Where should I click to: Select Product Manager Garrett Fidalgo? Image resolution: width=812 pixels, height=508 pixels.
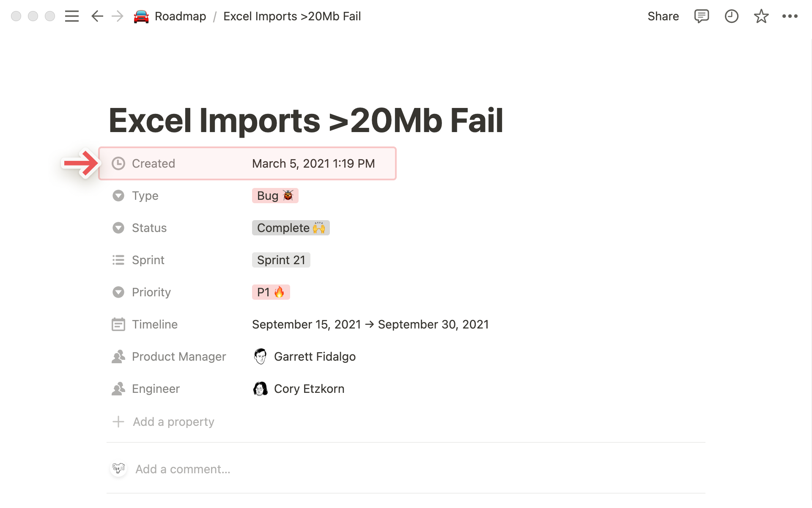pyautogui.click(x=315, y=356)
